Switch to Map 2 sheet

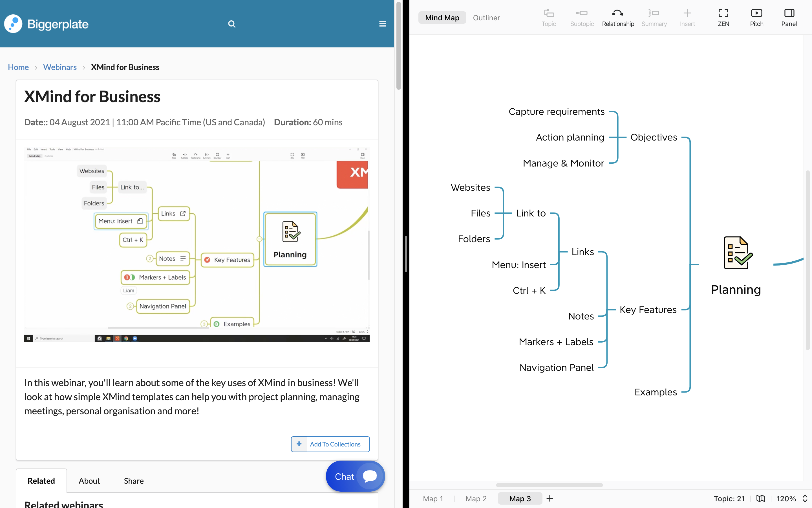(476, 499)
